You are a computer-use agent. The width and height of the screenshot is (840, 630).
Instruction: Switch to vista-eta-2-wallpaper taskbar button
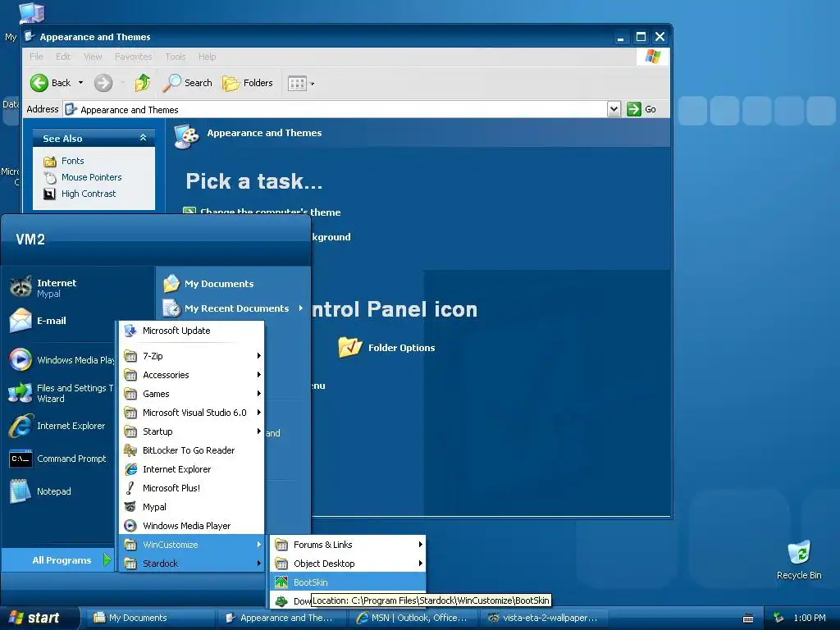click(x=545, y=618)
